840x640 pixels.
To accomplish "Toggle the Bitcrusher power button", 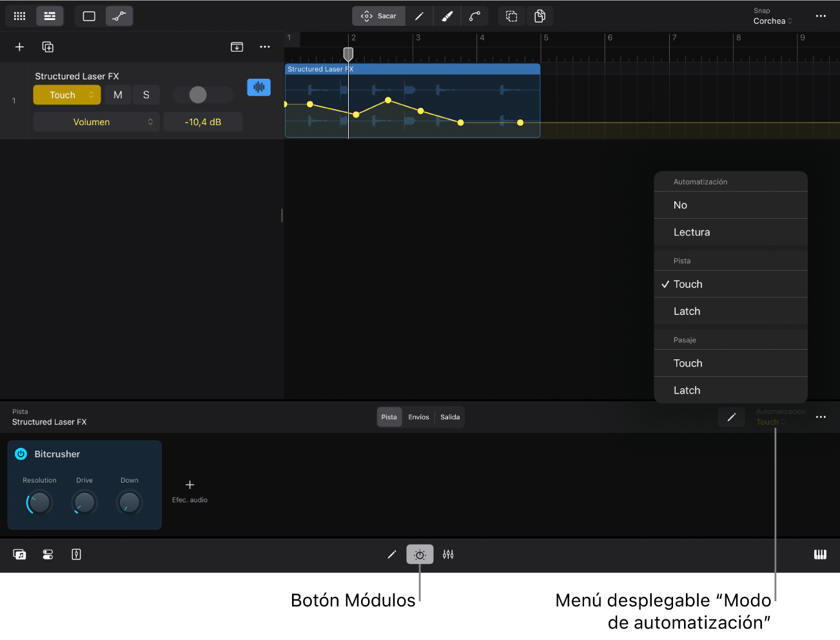I will click(21, 454).
